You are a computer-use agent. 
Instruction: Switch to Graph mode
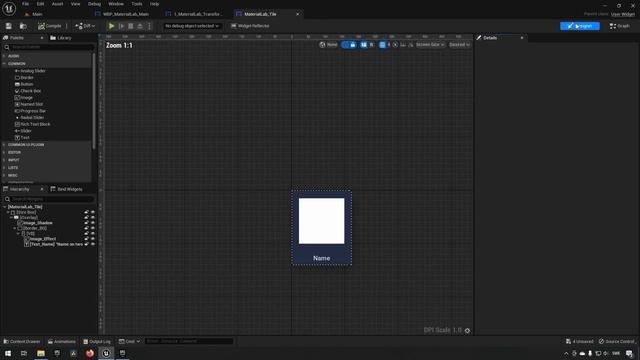620,26
